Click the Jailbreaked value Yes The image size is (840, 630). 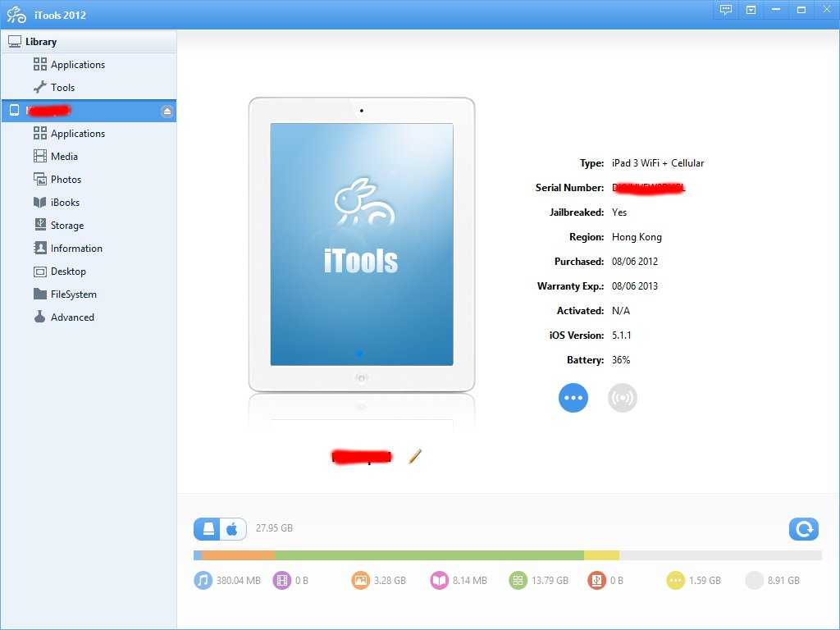[x=619, y=212]
